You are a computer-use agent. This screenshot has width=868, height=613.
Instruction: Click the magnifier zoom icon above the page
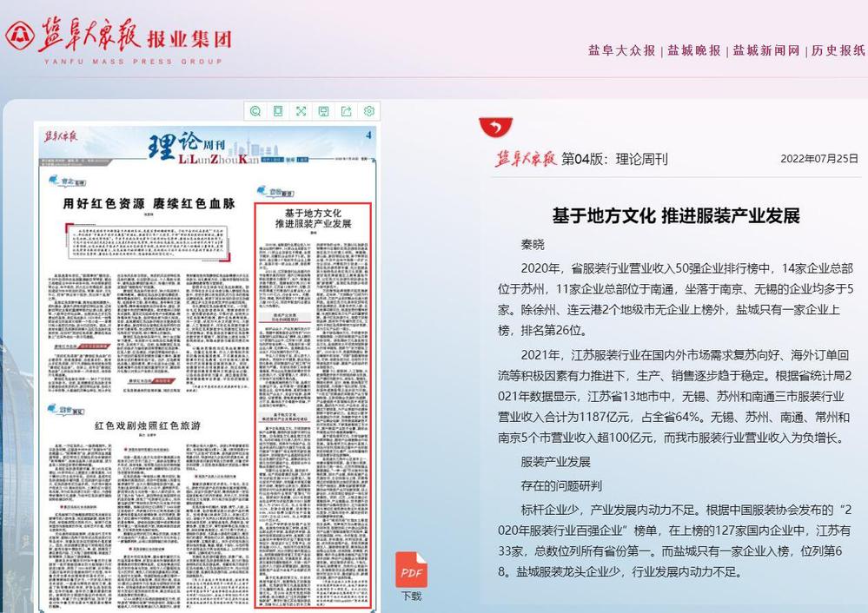pyautogui.click(x=255, y=111)
